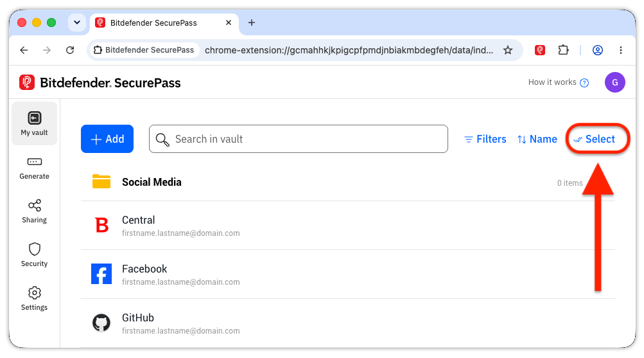Screen dimensions: 644x358
Task: Change sort order via Name
Action: tap(537, 139)
